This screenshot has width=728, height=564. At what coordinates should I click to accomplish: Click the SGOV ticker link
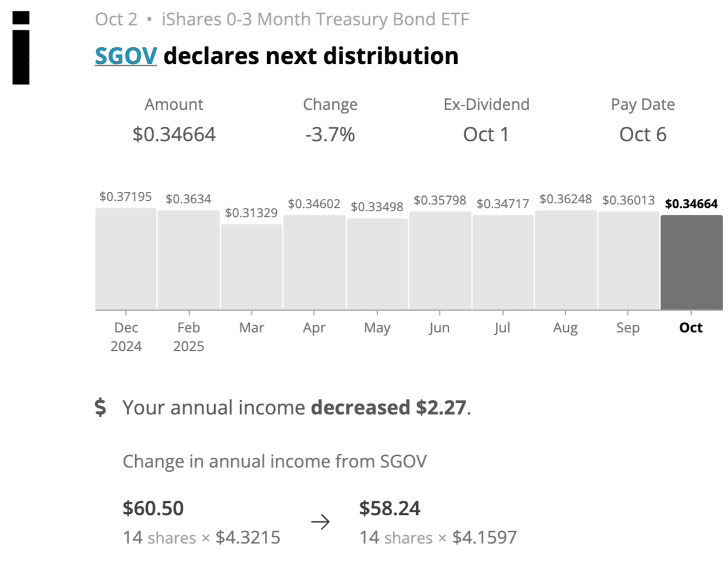[125, 55]
